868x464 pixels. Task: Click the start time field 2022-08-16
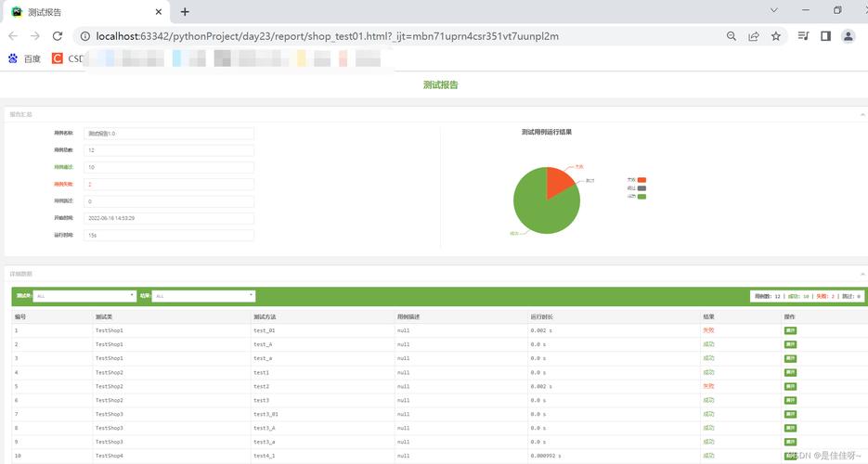[x=169, y=218]
